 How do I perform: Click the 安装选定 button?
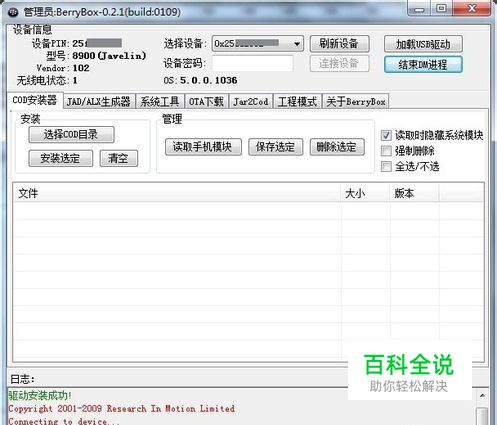coord(60,158)
